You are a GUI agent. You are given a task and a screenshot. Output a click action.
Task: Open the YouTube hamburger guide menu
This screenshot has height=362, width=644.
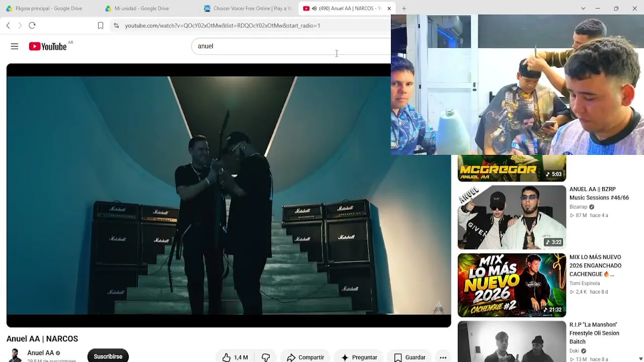tap(15, 46)
